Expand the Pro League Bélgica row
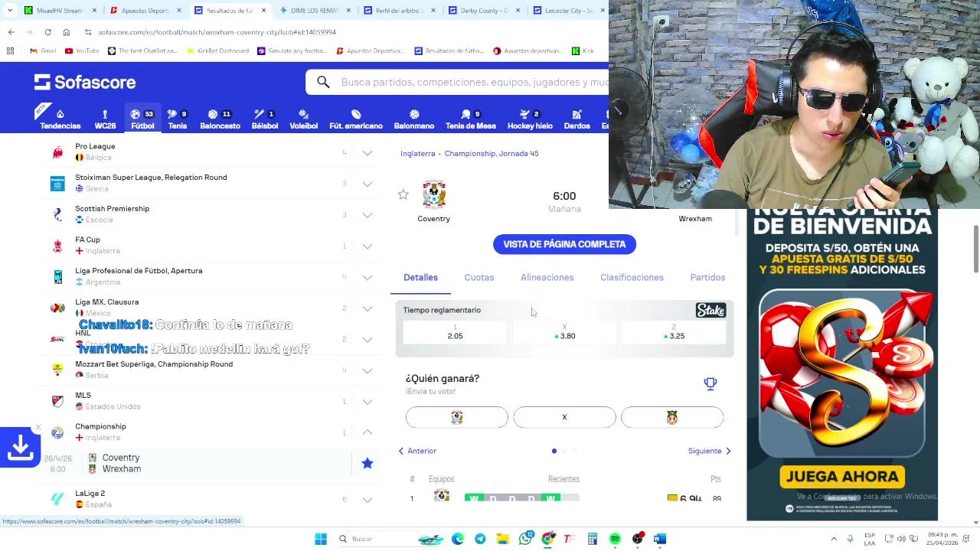The height and width of the screenshot is (551, 980). point(367,153)
